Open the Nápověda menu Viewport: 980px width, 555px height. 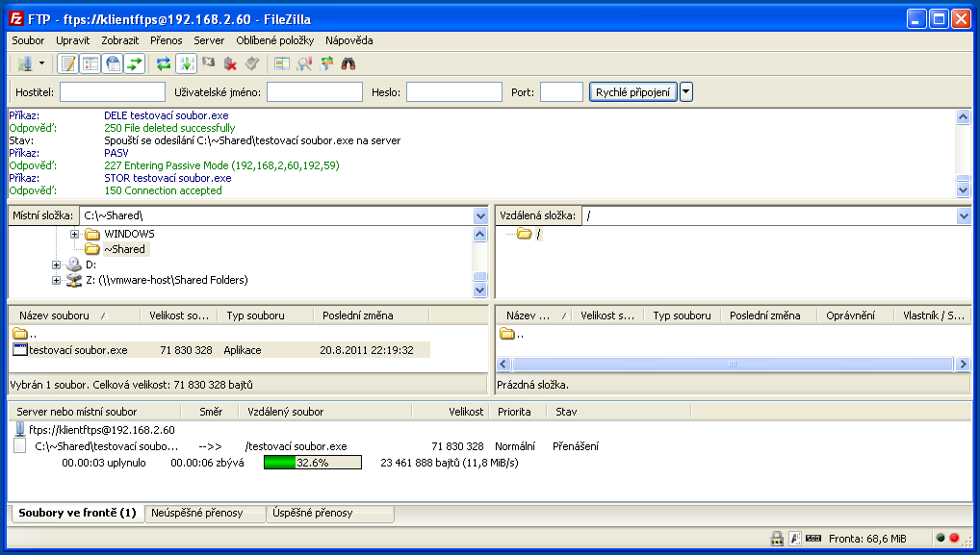coord(348,40)
